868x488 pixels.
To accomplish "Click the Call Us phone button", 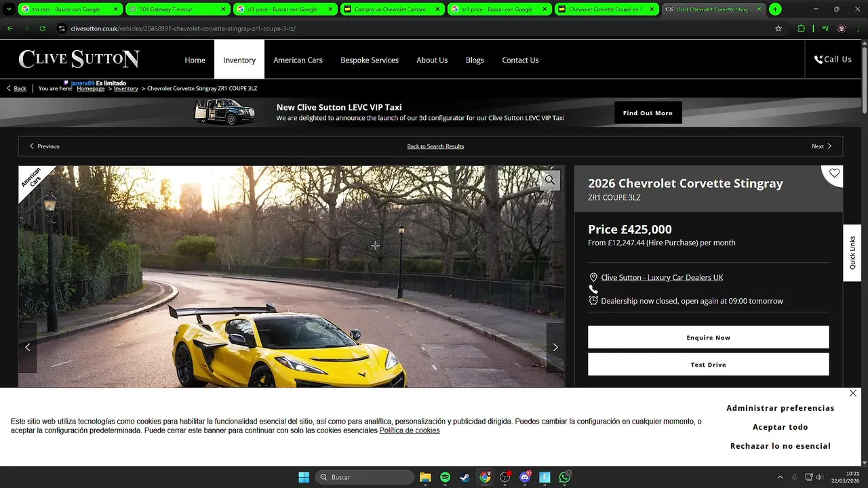I will (833, 60).
